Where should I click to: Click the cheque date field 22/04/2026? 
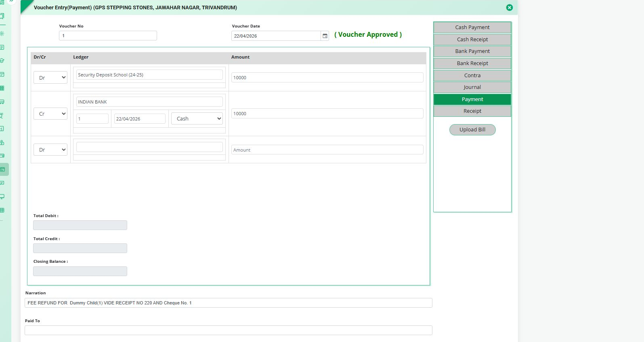pyautogui.click(x=140, y=119)
